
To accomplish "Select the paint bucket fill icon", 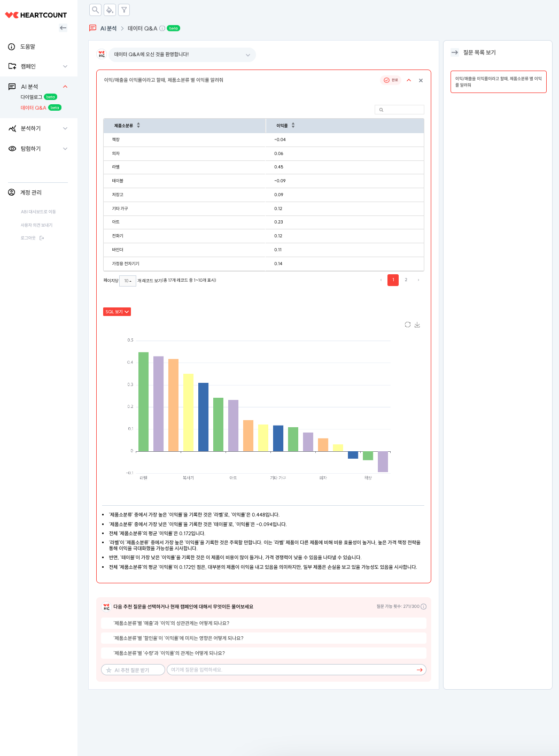I will 110,10.
